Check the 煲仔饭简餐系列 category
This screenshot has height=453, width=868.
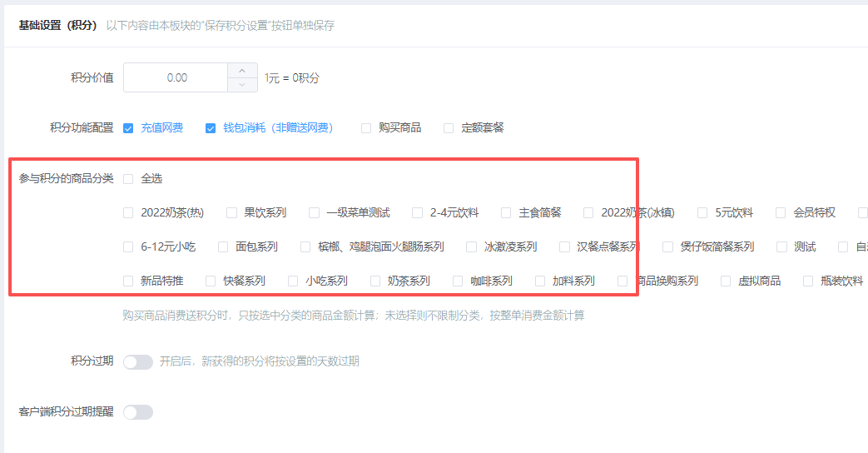668,247
